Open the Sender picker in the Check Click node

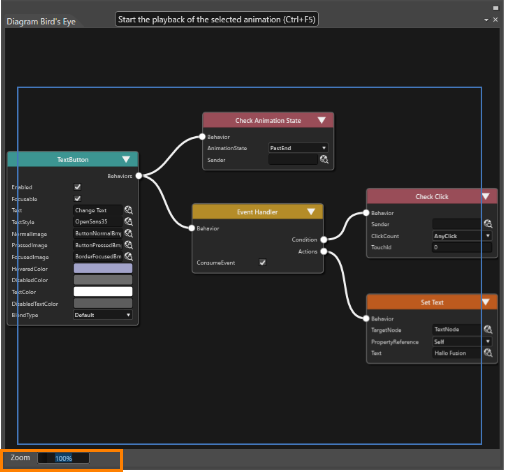(x=488, y=224)
